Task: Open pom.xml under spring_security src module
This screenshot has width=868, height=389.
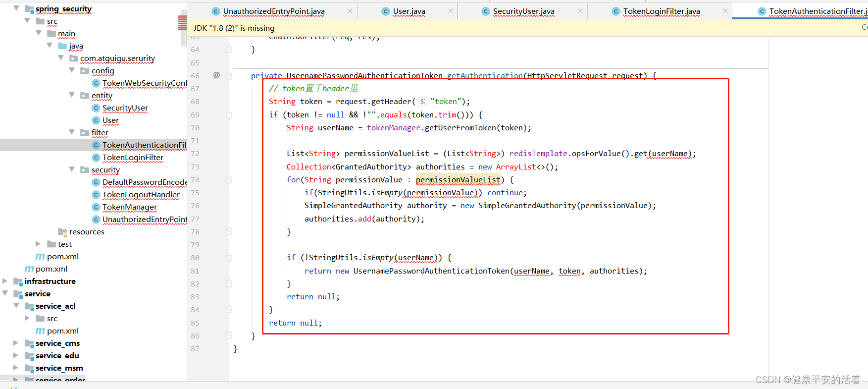Action: click(x=63, y=256)
